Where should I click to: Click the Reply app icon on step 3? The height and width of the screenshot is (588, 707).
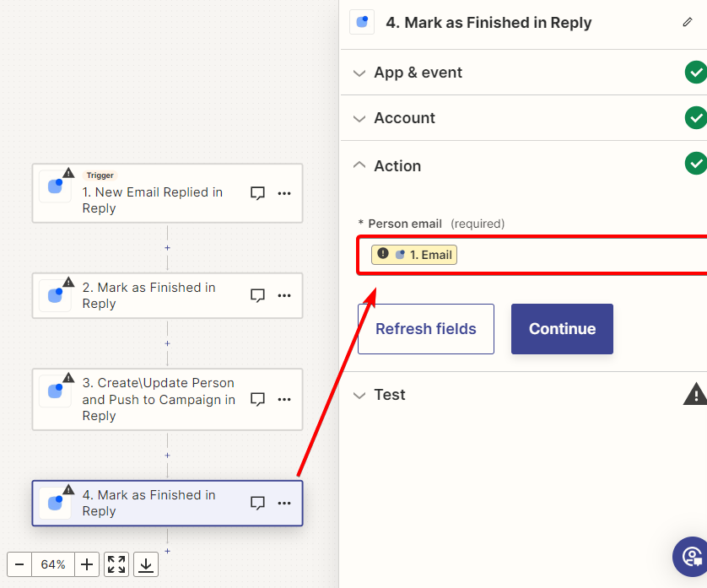(x=55, y=391)
